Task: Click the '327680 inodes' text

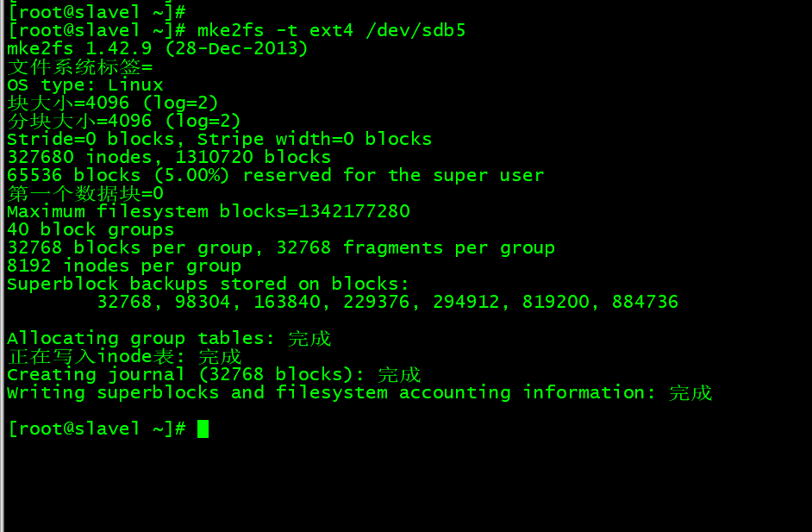Action: pyautogui.click(x=80, y=158)
